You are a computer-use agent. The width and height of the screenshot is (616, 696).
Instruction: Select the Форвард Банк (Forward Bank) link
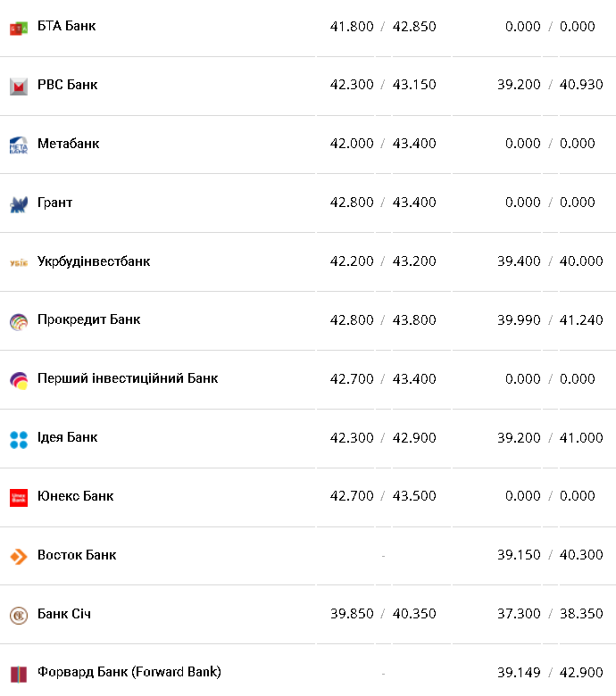pyautogui.click(x=129, y=671)
